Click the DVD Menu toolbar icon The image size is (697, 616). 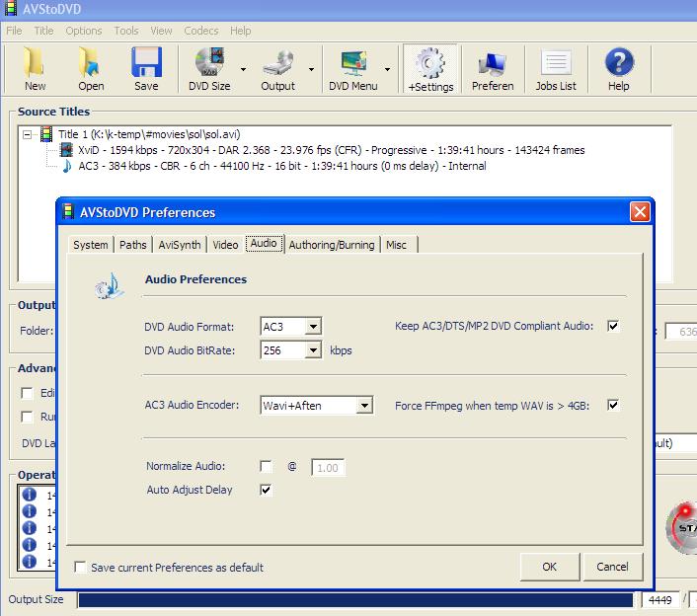point(353,63)
